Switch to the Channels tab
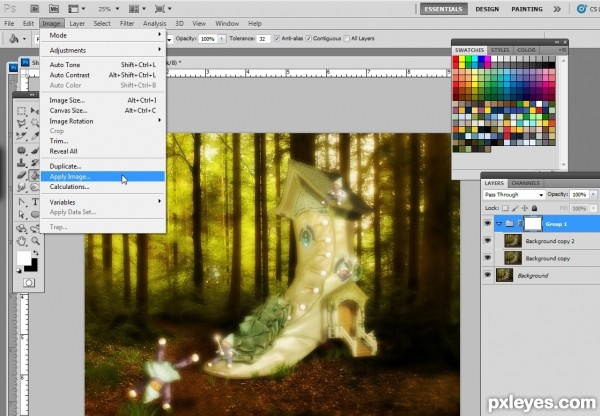600x416 pixels. click(x=525, y=183)
